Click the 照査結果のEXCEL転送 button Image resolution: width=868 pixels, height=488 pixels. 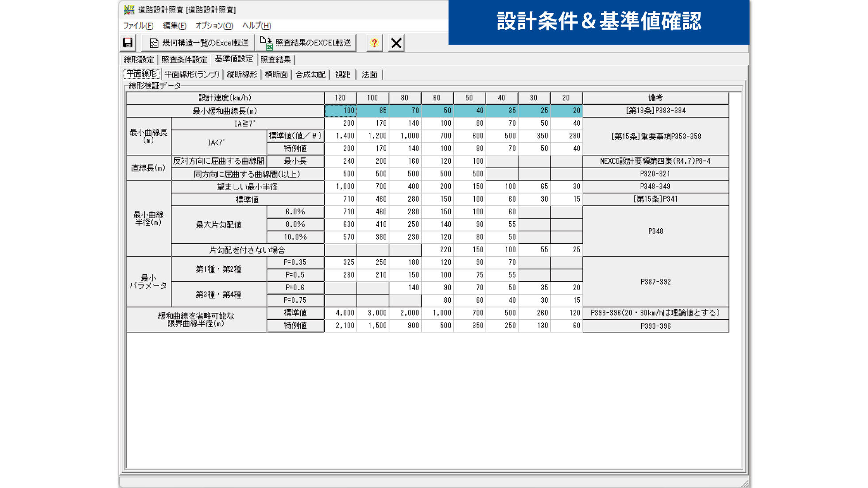(306, 42)
